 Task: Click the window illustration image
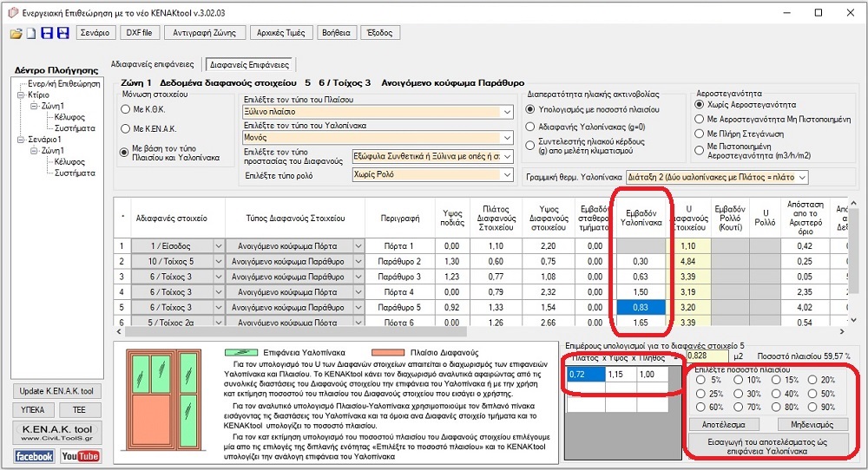pyautogui.click(x=164, y=401)
